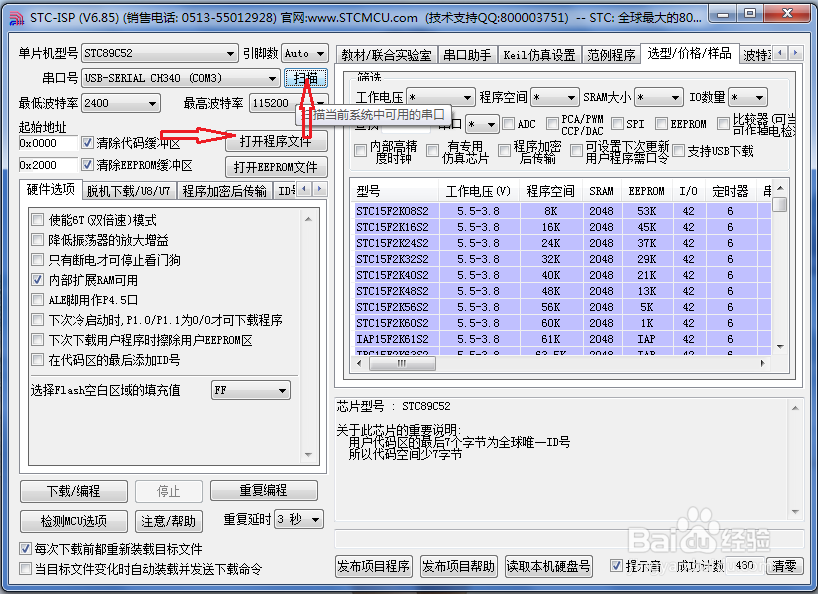The height and width of the screenshot is (594, 818).
Task: Select STC15F2K60S2 row in chip table
Action: point(563,323)
